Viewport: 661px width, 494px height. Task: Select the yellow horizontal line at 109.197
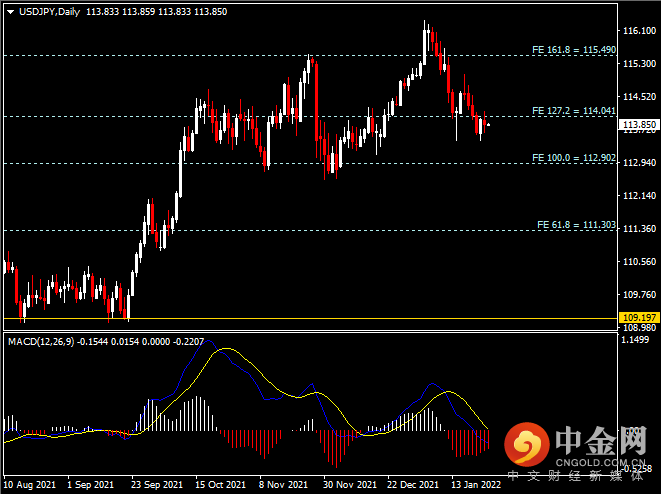tap(310, 318)
